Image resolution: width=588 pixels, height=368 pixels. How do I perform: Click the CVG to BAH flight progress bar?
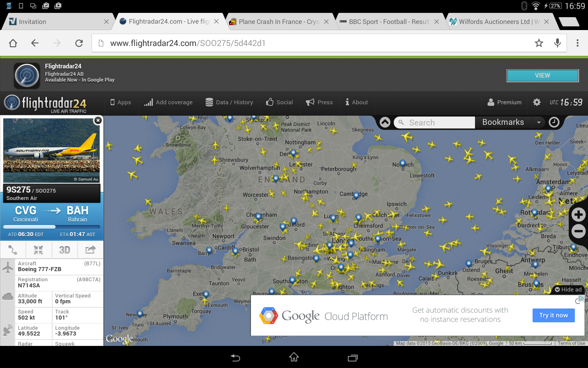51,227
